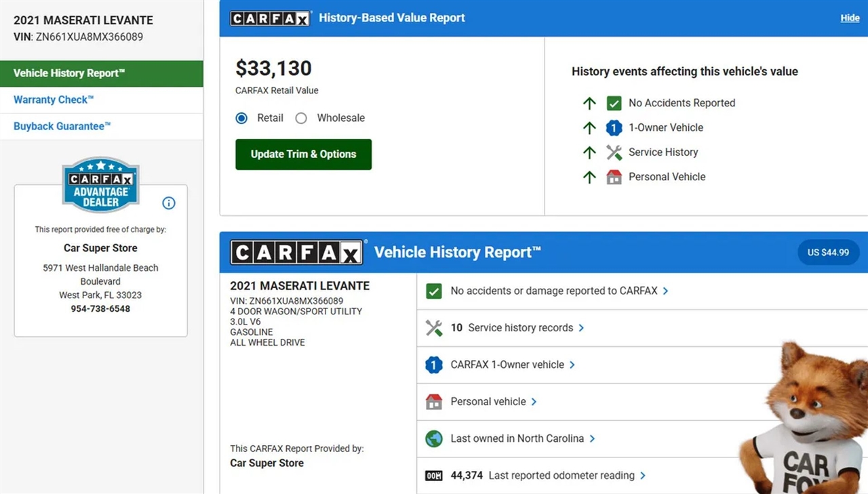
Task: Select the Retail radio button
Action: pyautogui.click(x=241, y=119)
